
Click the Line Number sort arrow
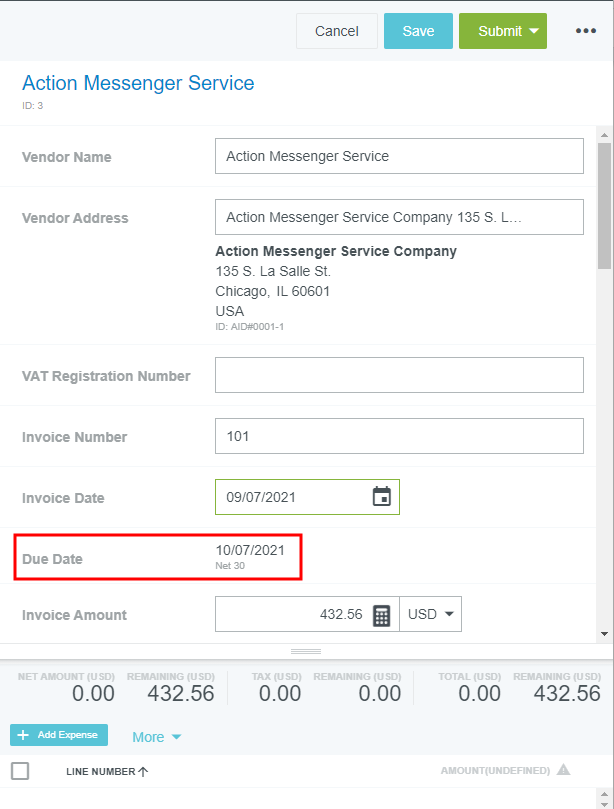143,771
